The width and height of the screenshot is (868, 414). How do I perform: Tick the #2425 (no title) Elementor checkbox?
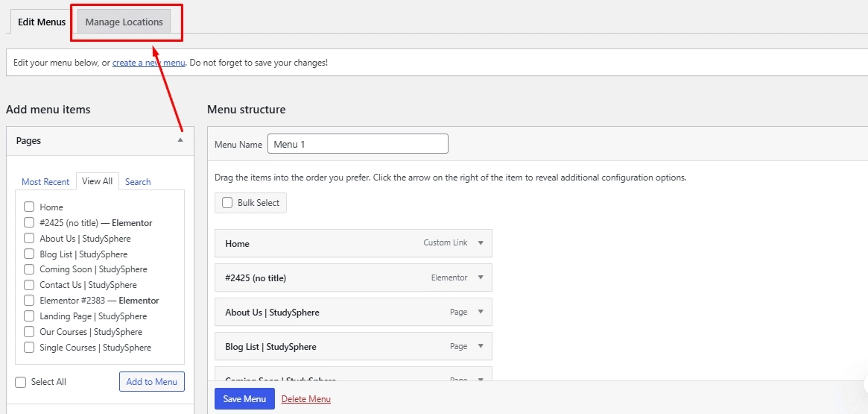pyautogui.click(x=29, y=222)
